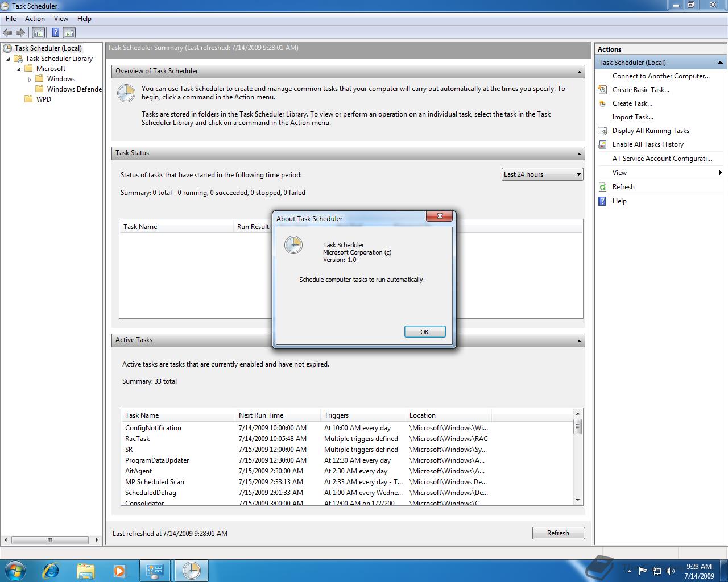Collapse the Overview of Task Scheduler section
Viewport: 728px width, 582px height.
[x=579, y=72]
